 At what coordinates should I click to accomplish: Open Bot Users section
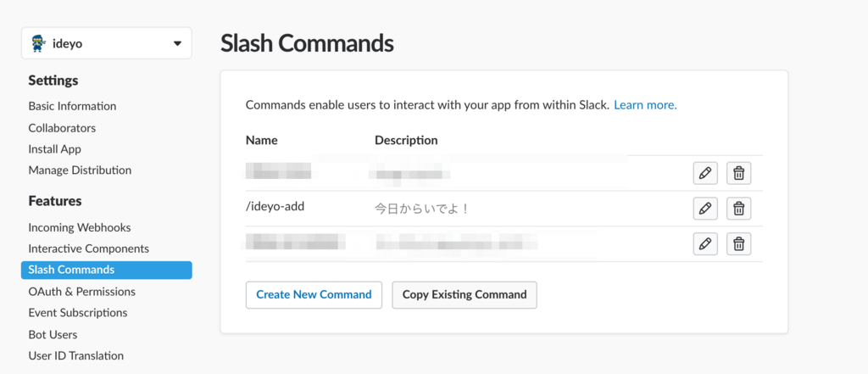click(x=53, y=335)
